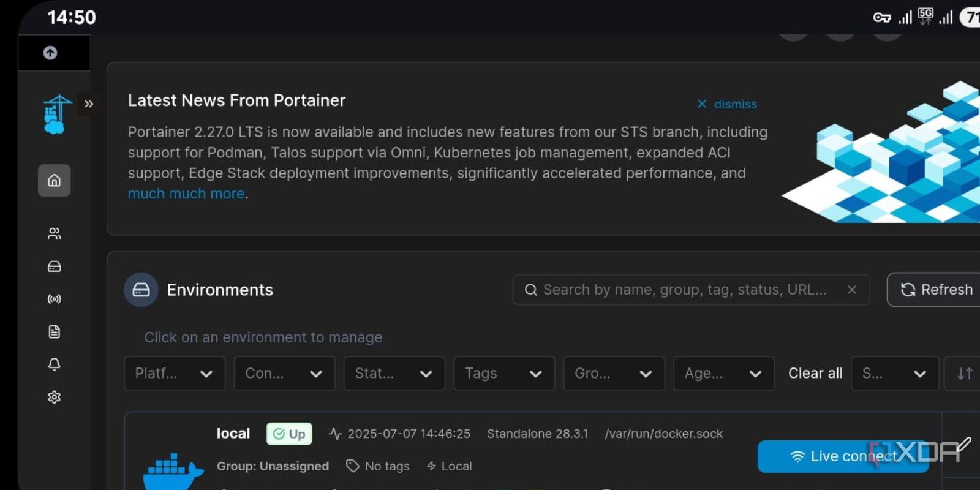Open the Sort by dropdown

tap(895, 374)
